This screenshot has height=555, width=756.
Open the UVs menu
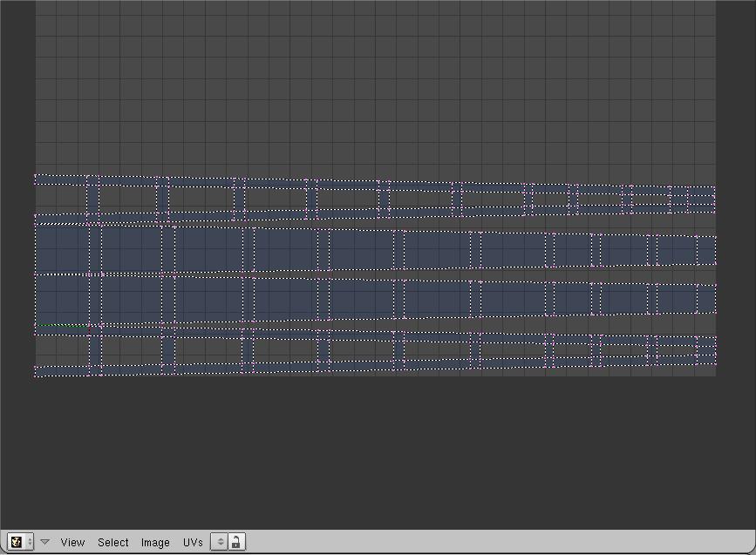[193, 542]
